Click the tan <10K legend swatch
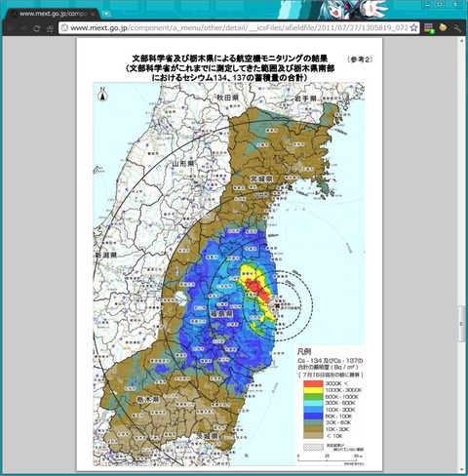This screenshot has height=476, width=468. pos(313,435)
